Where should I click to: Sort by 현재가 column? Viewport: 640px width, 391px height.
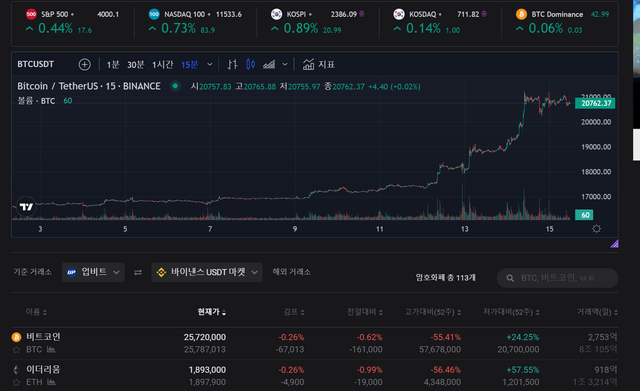(x=211, y=312)
